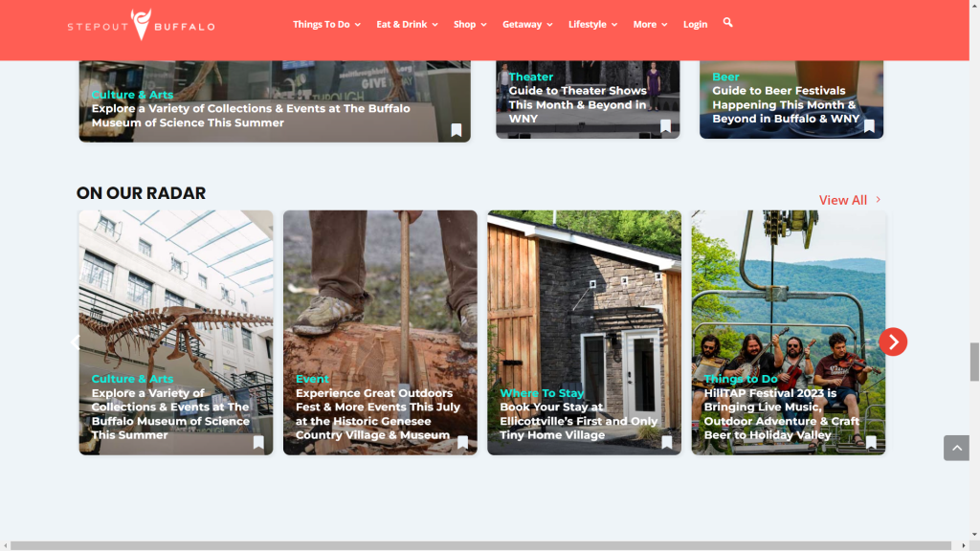Open the Theater category link
980x551 pixels.
(x=530, y=77)
